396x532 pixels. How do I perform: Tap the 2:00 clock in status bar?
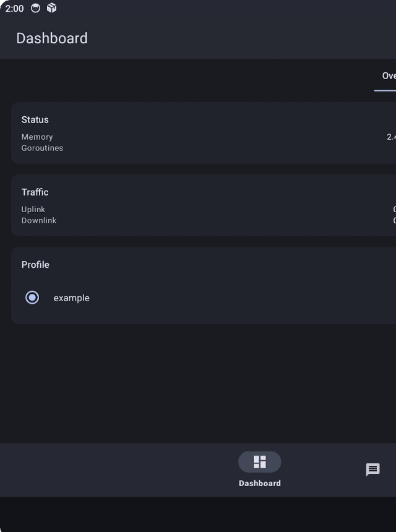coord(14,9)
